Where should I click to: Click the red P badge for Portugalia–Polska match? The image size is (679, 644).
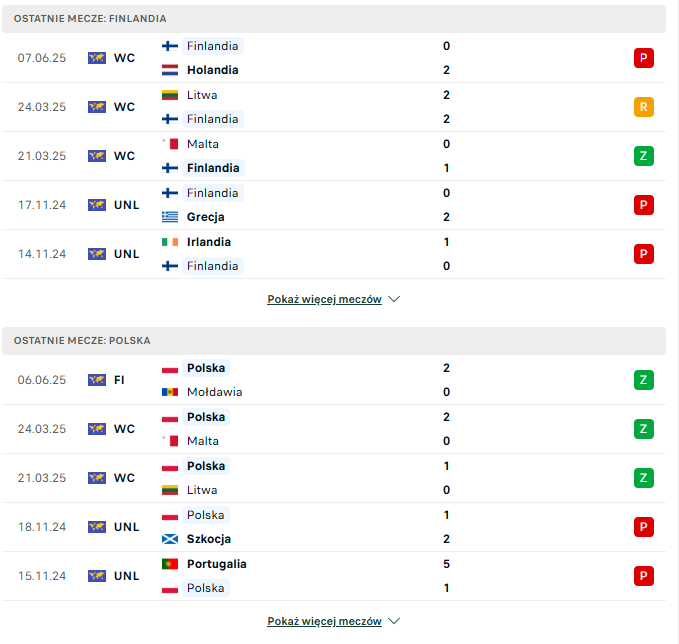point(643,576)
